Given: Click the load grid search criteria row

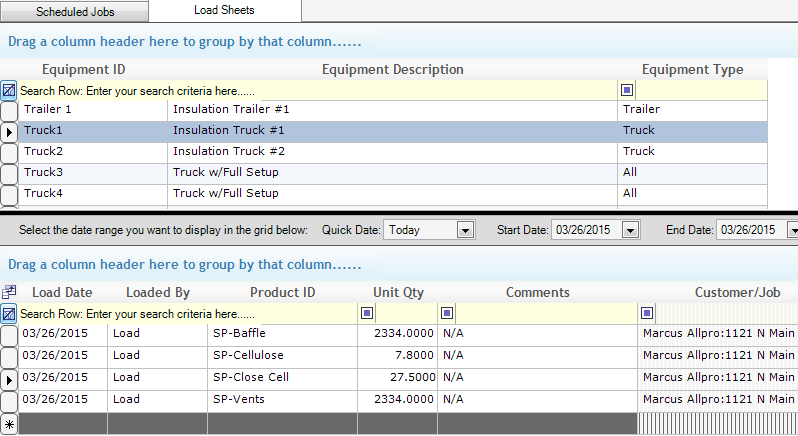Looking at the screenshot, I should pyautogui.click(x=188, y=313).
